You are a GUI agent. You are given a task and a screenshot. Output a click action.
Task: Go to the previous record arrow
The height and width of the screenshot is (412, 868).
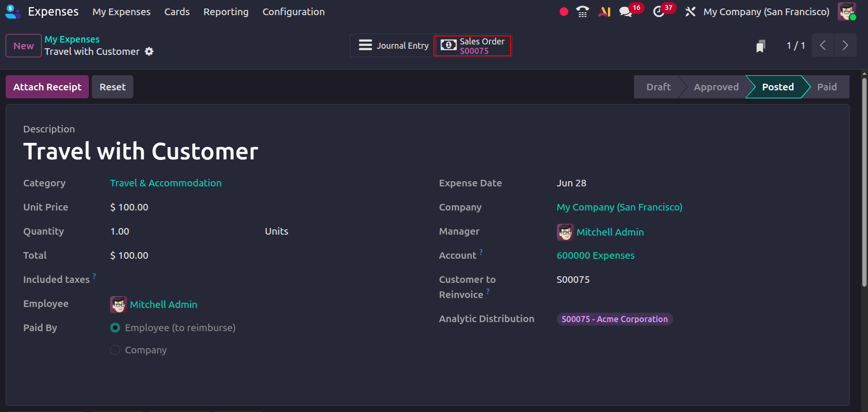click(823, 45)
